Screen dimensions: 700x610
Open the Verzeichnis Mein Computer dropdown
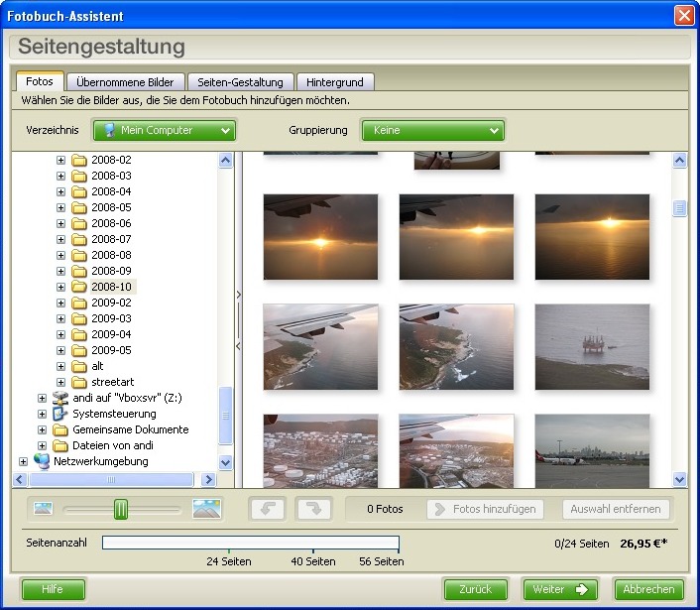click(164, 130)
